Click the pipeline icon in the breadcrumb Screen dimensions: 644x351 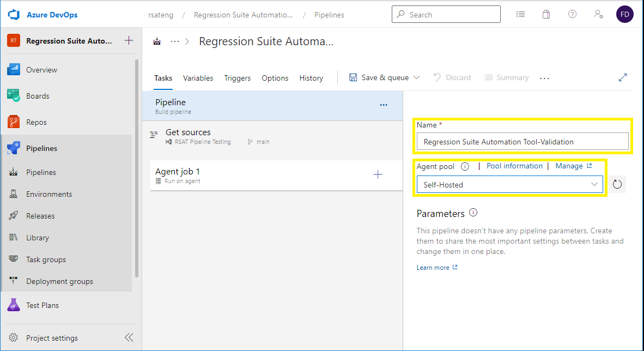tap(157, 41)
